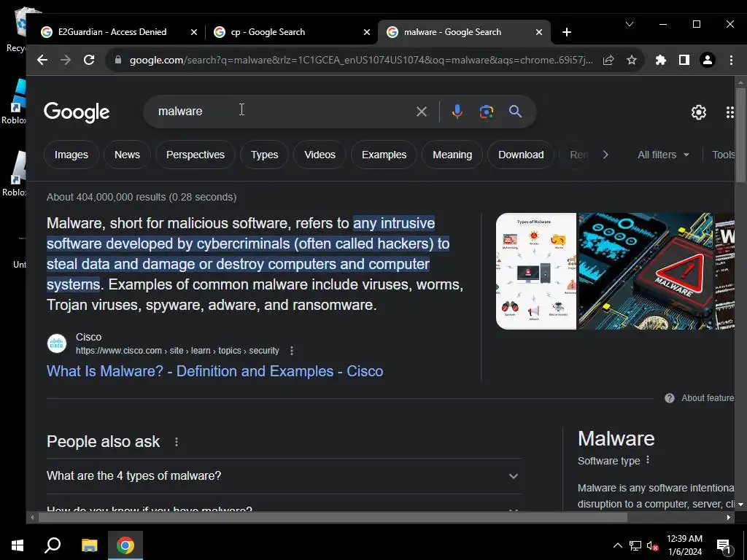Start voice search with microphone icon
Image resolution: width=747 pixels, height=560 pixels.
tap(457, 112)
